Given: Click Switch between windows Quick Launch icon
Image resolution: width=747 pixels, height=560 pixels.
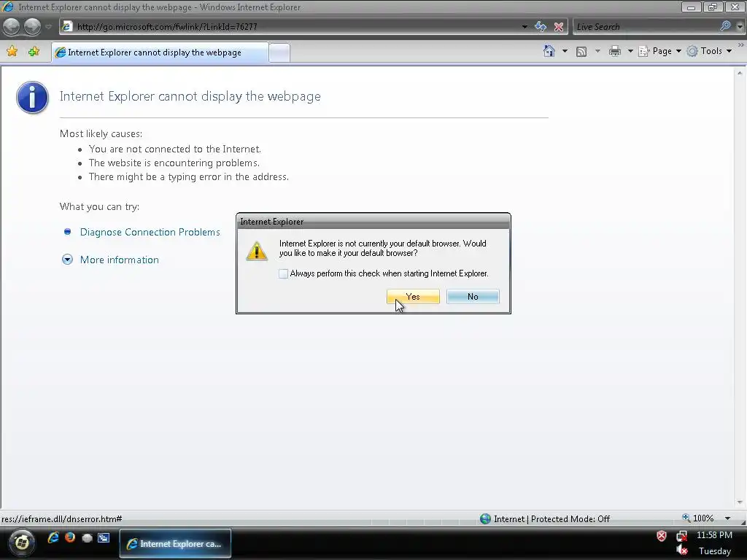Looking at the screenshot, I should [x=104, y=538].
